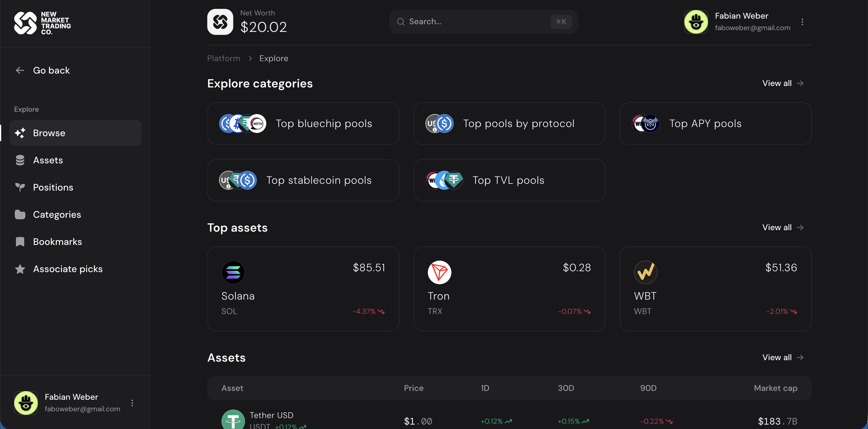This screenshot has height=429, width=868.
Task: Expand Explore categories with View all
Action: (782, 83)
